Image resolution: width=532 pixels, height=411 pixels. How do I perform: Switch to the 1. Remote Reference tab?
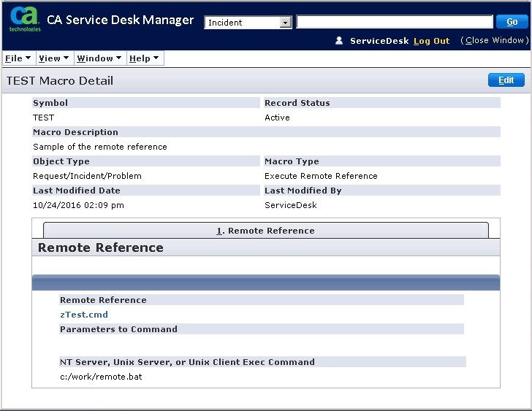pyautogui.click(x=265, y=231)
